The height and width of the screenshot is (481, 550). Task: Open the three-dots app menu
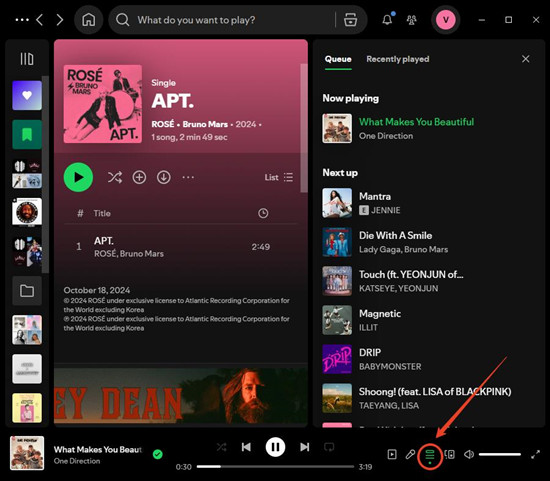coord(22,20)
